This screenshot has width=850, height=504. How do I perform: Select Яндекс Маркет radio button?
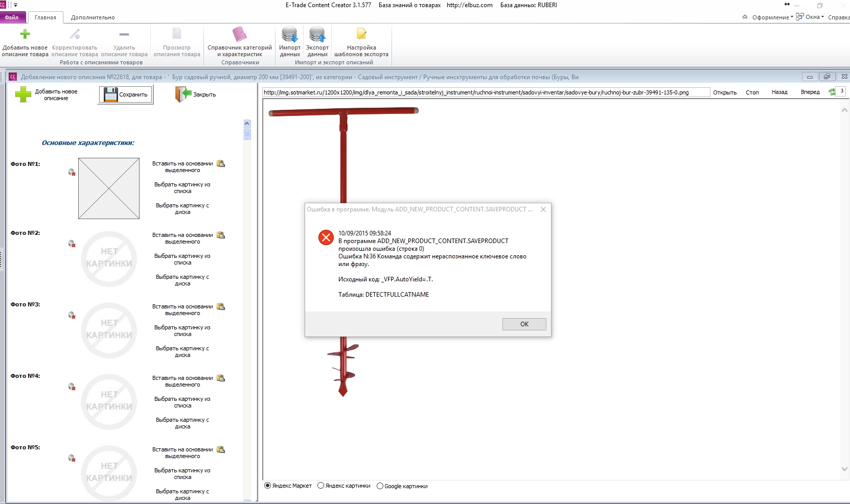[x=267, y=486]
